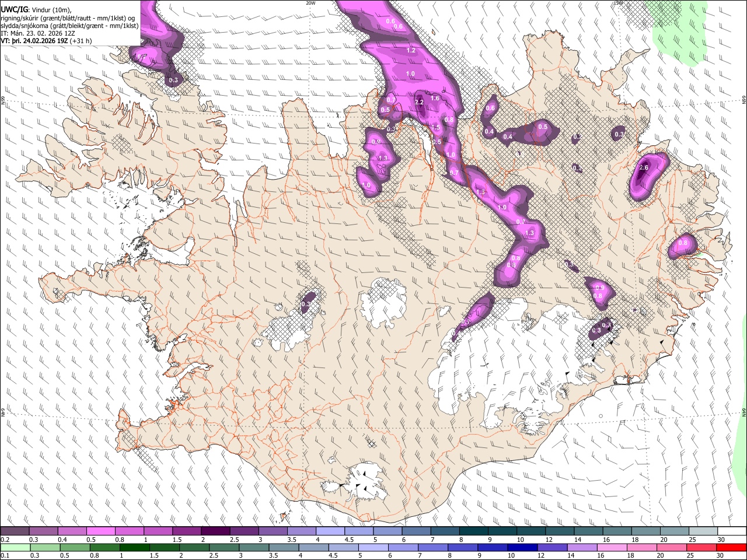Click the 'slydda/snjókoma (grátt/bleikt/grænt - mm/1klst)' line
Viewport: 747px width, 560px height.
70,26
